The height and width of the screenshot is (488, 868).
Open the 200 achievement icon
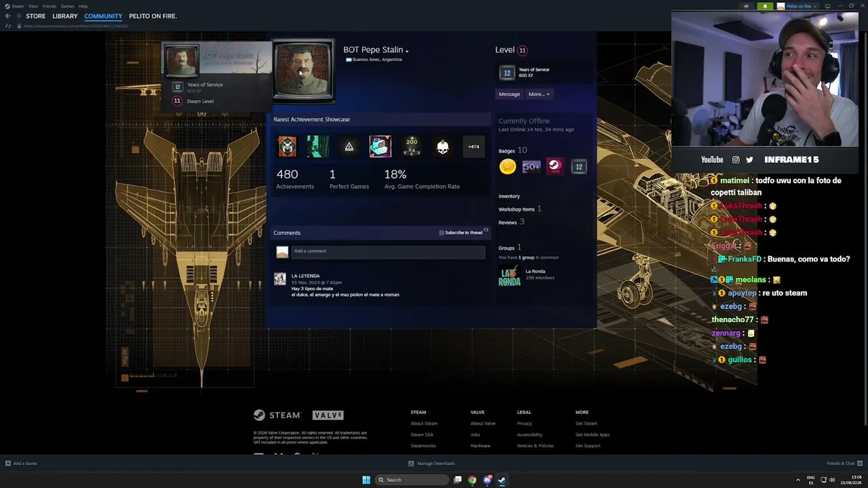point(412,146)
